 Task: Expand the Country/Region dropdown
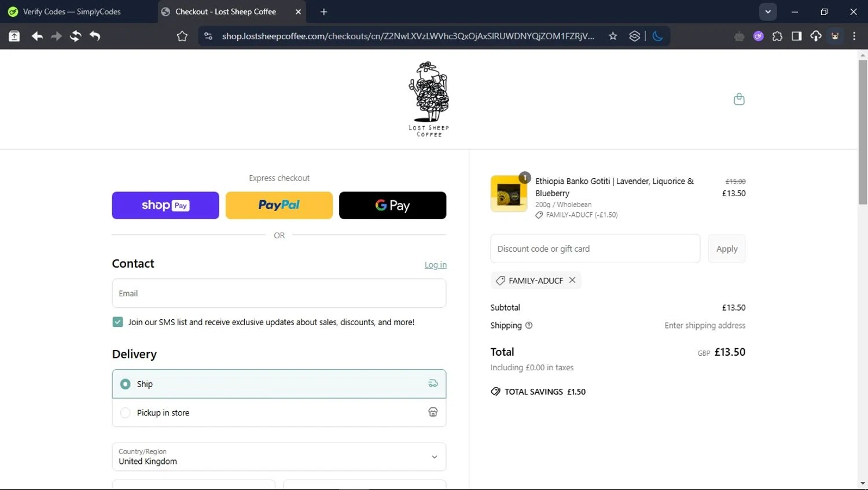click(279, 457)
